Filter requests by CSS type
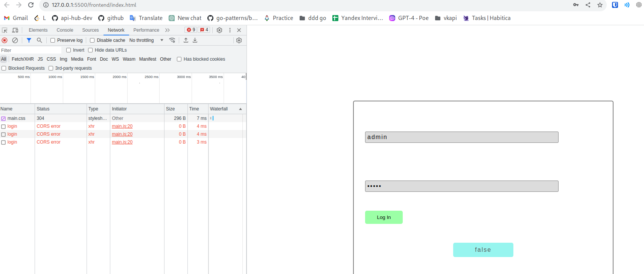Image resolution: width=644 pixels, height=274 pixels. pos(51,59)
